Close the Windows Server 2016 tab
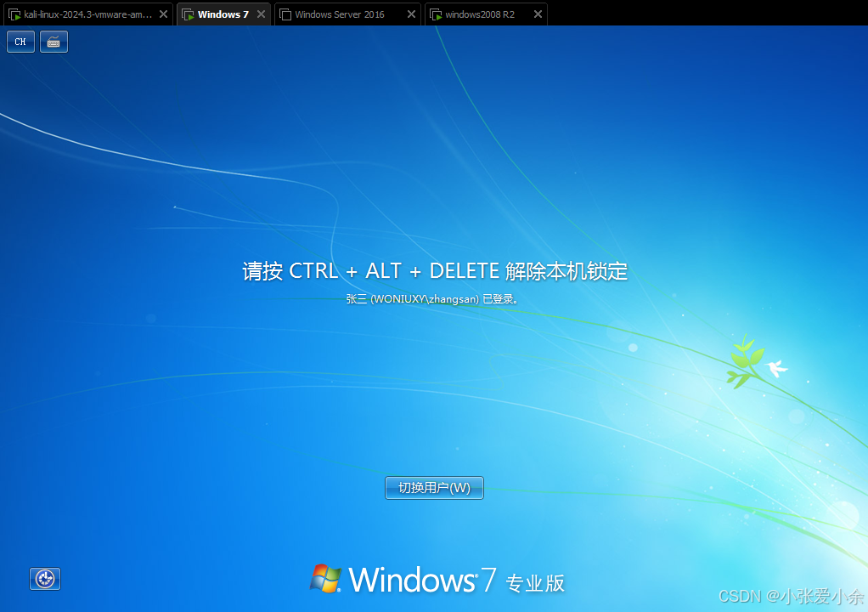 [411, 14]
